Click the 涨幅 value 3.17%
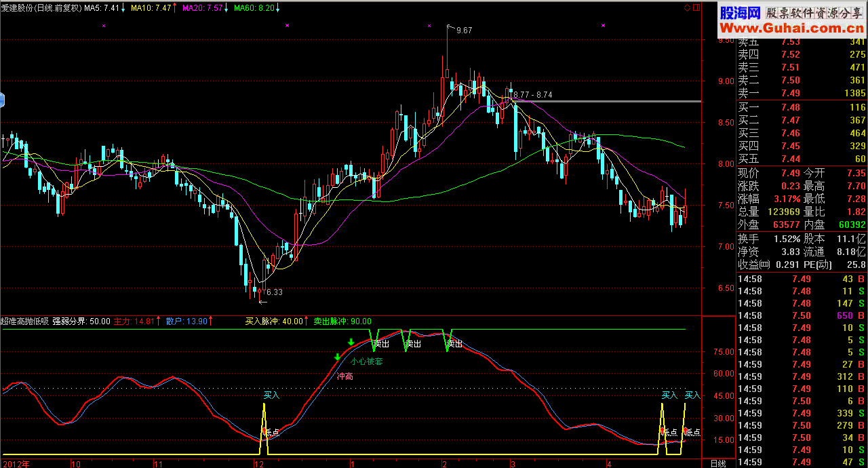This screenshot has height=468, width=868. tap(787, 199)
